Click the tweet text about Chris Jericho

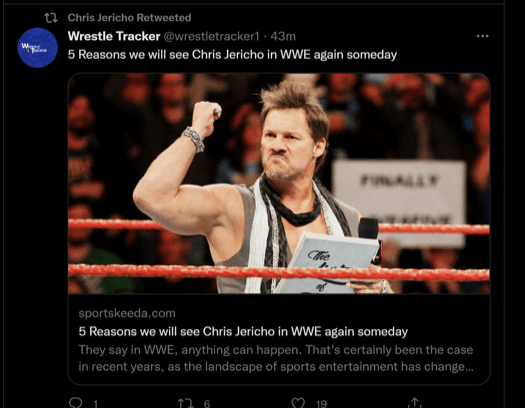coord(232,55)
